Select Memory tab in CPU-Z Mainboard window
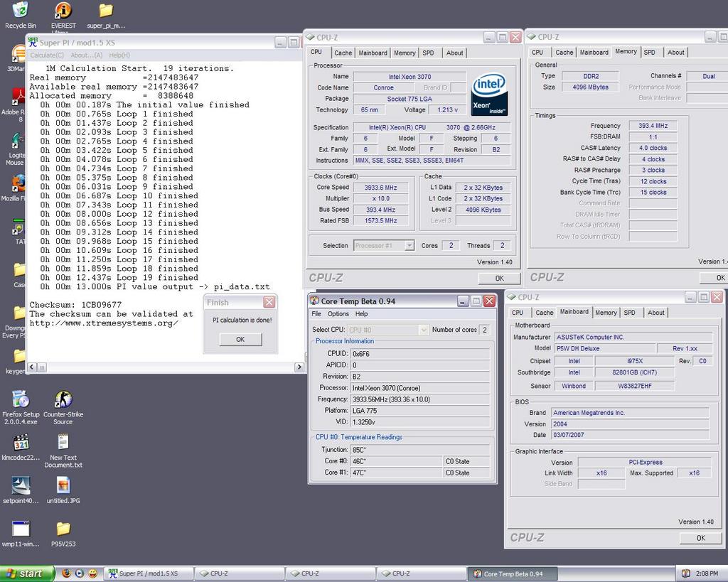The width and height of the screenshot is (728, 582). coord(606,313)
